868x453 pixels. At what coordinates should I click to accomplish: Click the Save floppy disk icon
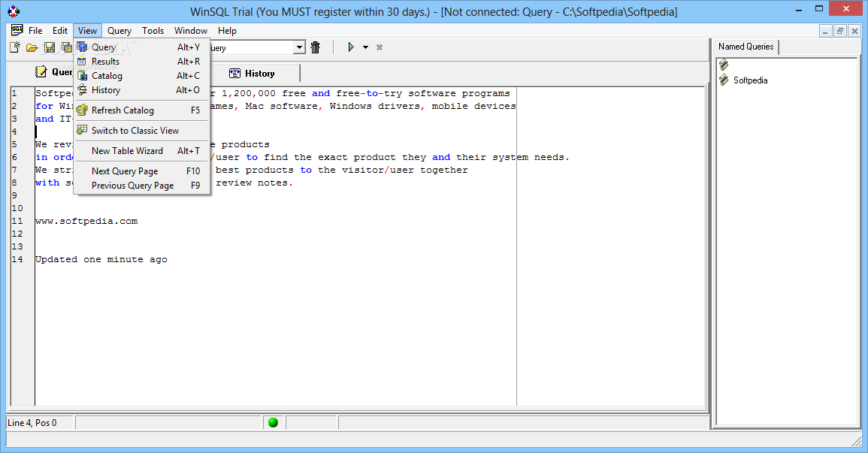(x=50, y=47)
